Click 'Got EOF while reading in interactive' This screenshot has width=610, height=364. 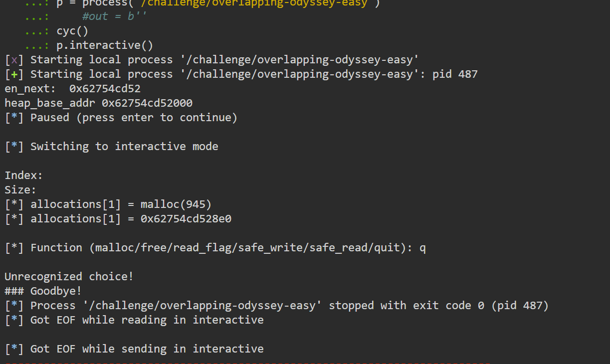(x=147, y=320)
